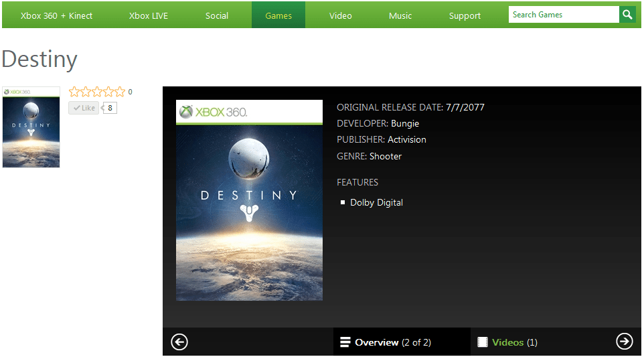
Task: Open the Music menu
Action: [400, 15]
